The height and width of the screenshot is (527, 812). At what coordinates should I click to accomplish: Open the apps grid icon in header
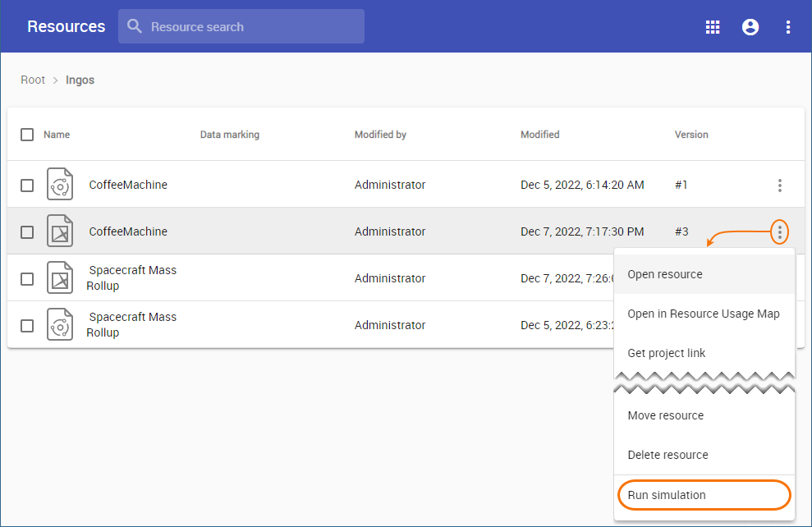click(x=713, y=27)
